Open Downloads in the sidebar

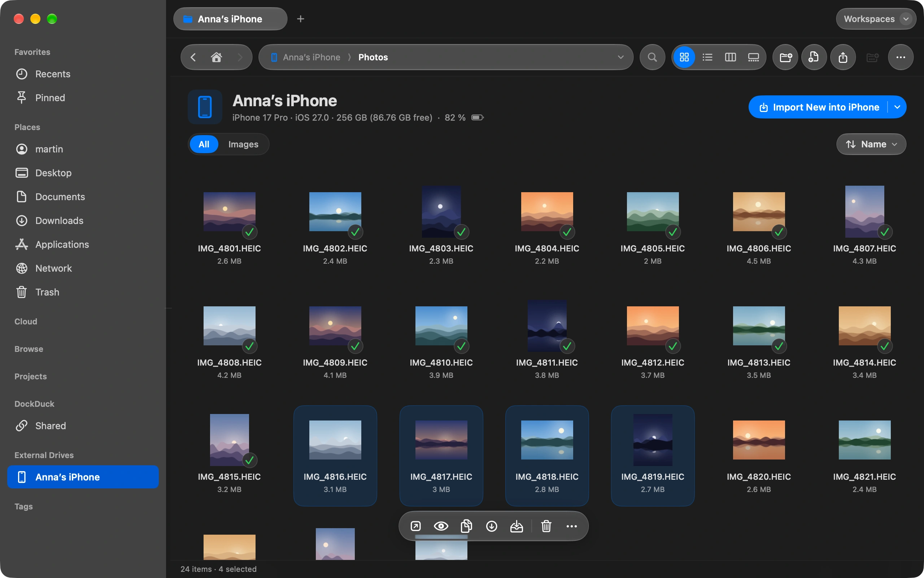[x=83, y=221]
